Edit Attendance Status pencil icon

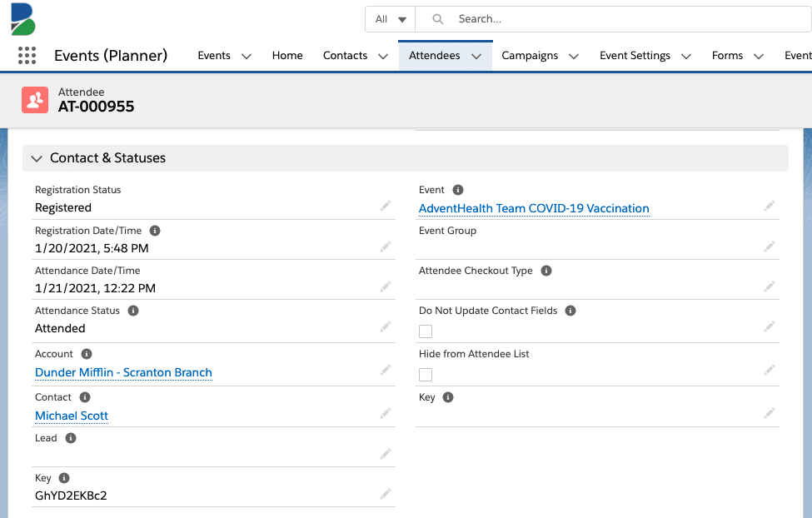(x=386, y=326)
